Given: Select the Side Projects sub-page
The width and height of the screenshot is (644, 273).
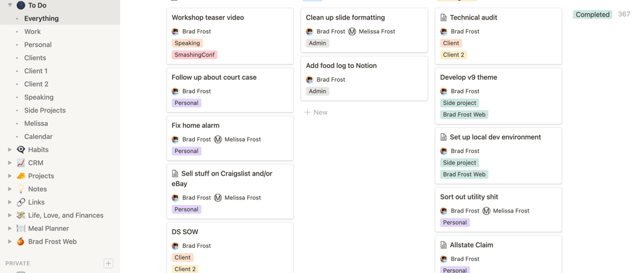Looking at the screenshot, I should 45,110.
